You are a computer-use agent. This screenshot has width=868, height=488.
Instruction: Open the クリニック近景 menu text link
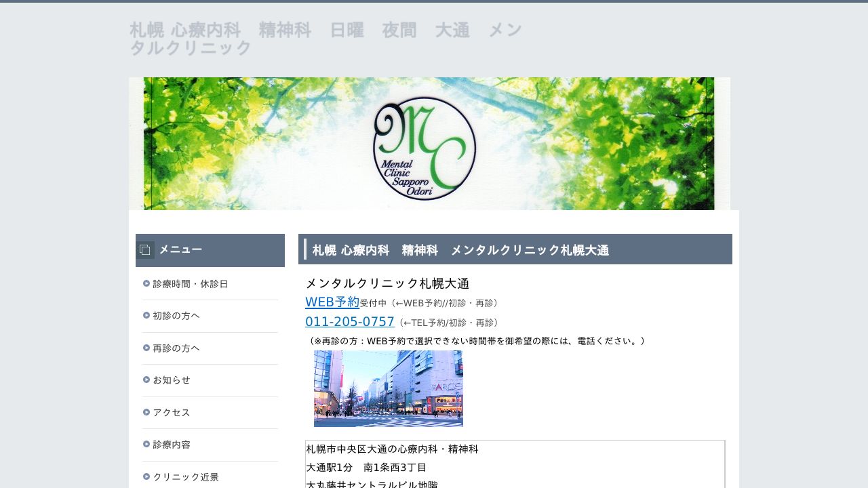(186, 477)
